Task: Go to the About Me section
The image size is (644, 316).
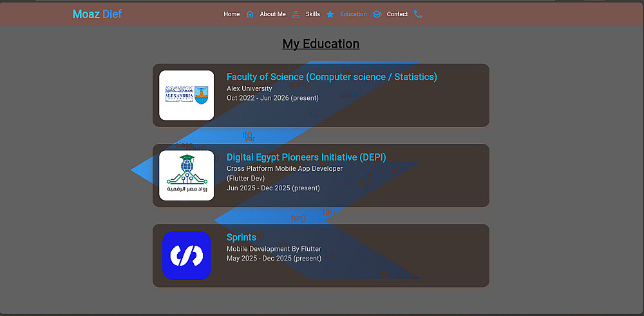Action: (272, 14)
